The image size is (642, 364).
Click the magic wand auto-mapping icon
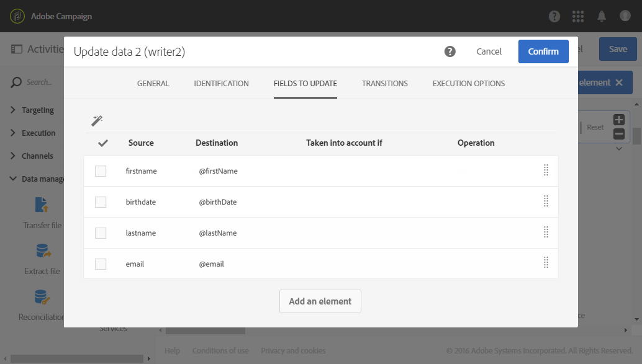[x=97, y=120]
